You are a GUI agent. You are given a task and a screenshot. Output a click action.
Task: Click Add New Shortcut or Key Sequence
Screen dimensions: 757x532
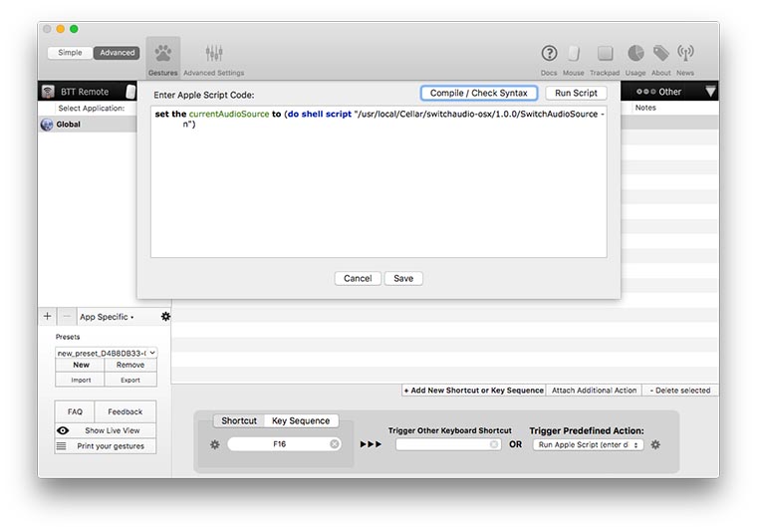[473, 391]
